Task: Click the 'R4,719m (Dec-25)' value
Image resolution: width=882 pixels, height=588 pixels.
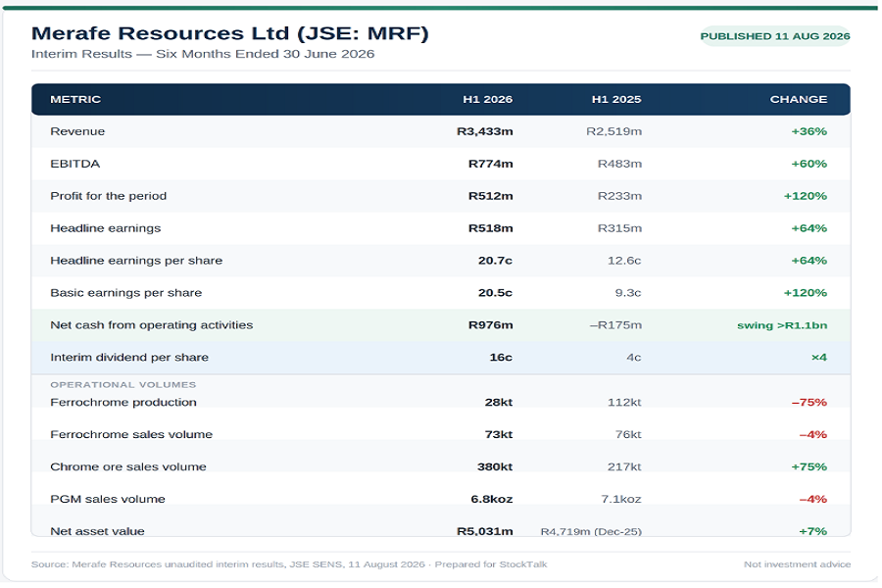Action: [x=591, y=531]
